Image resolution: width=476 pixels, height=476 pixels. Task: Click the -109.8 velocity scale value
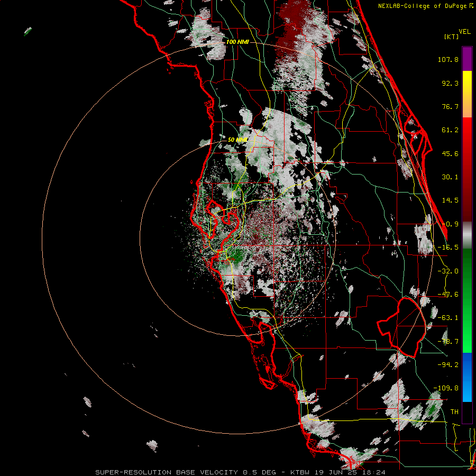446,388
